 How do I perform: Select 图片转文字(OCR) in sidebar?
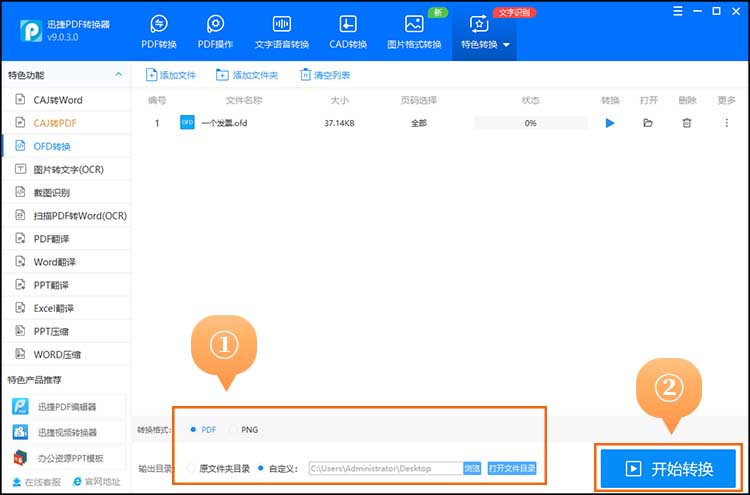[x=66, y=169]
